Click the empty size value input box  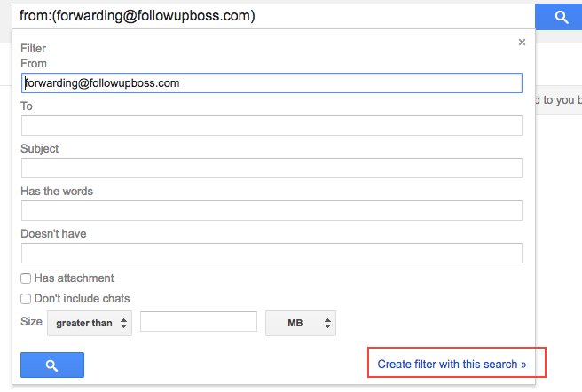tap(198, 323)
